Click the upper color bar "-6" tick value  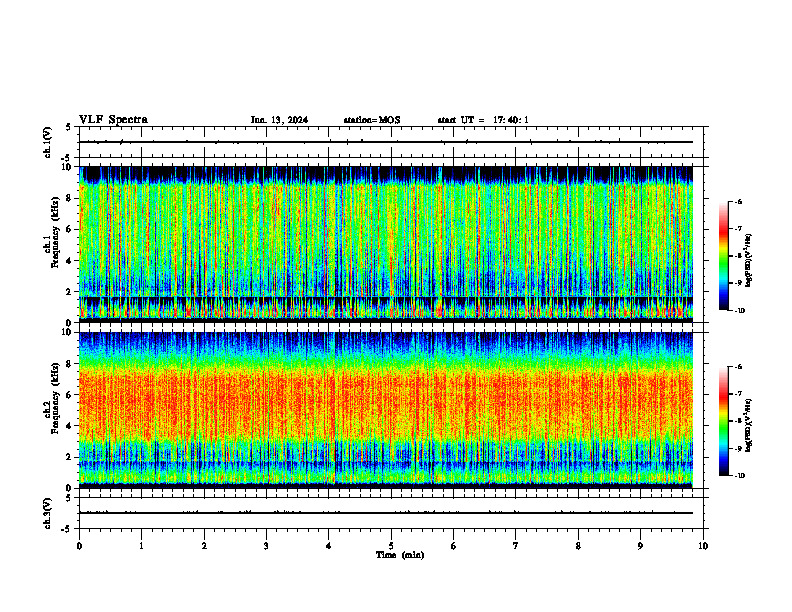click(x=738, y=202)
